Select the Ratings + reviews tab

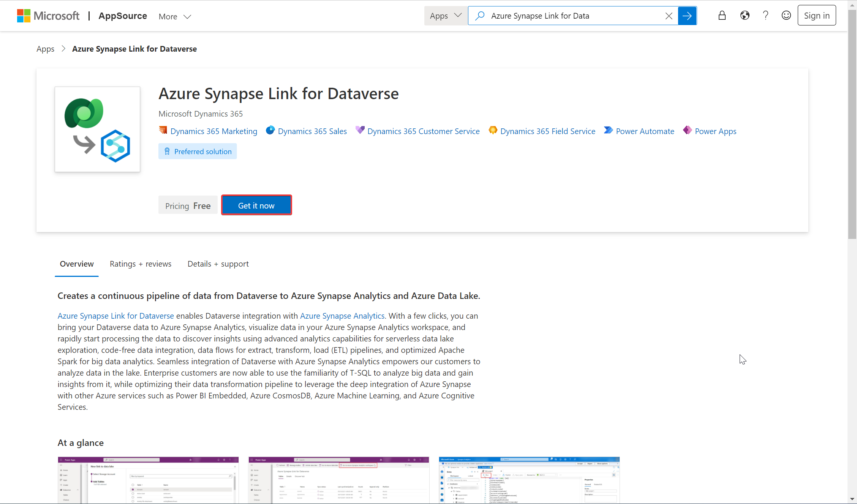(x=141, y=264)
